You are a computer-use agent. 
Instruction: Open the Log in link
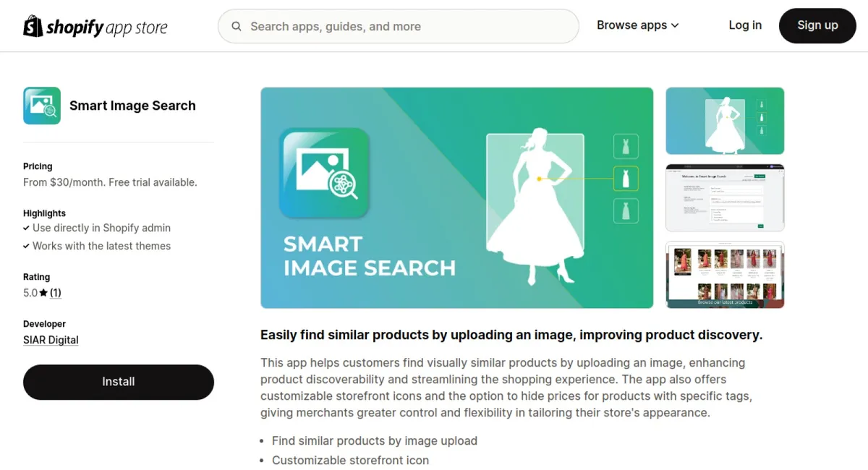point(745,25)
